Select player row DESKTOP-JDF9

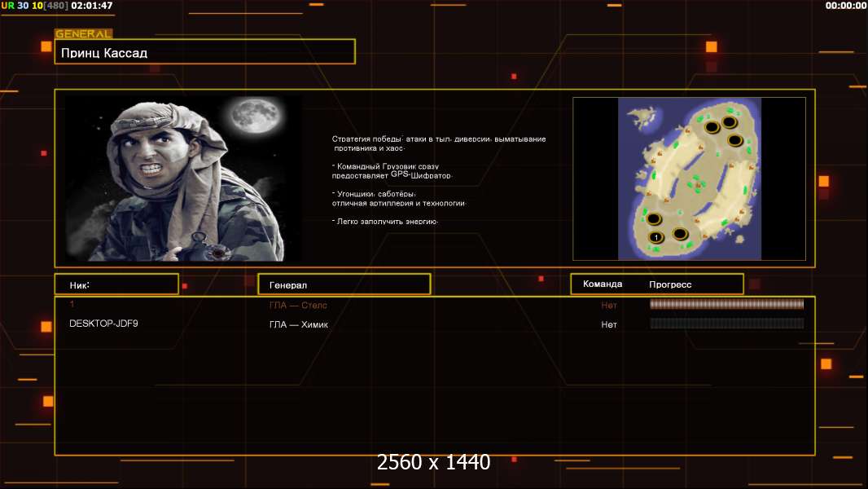pos(103,324)
